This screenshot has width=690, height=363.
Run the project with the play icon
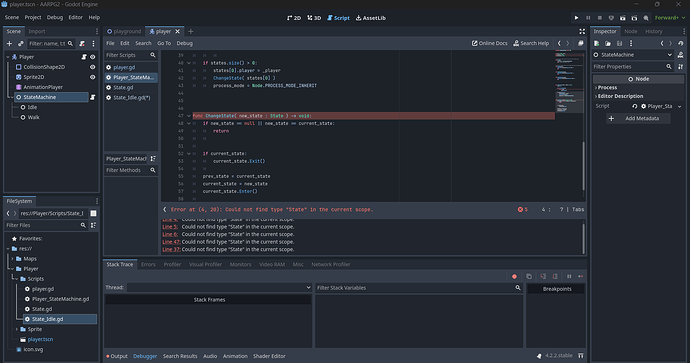coord(576,18)
